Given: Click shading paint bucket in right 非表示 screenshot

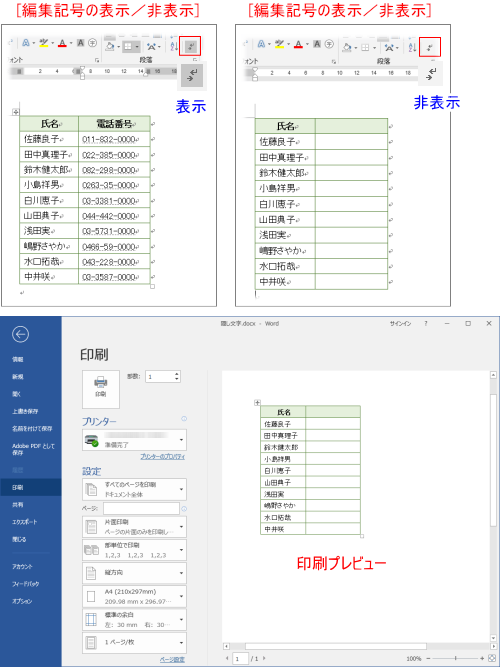Looking at the screenshot, I should coord(347,47).
